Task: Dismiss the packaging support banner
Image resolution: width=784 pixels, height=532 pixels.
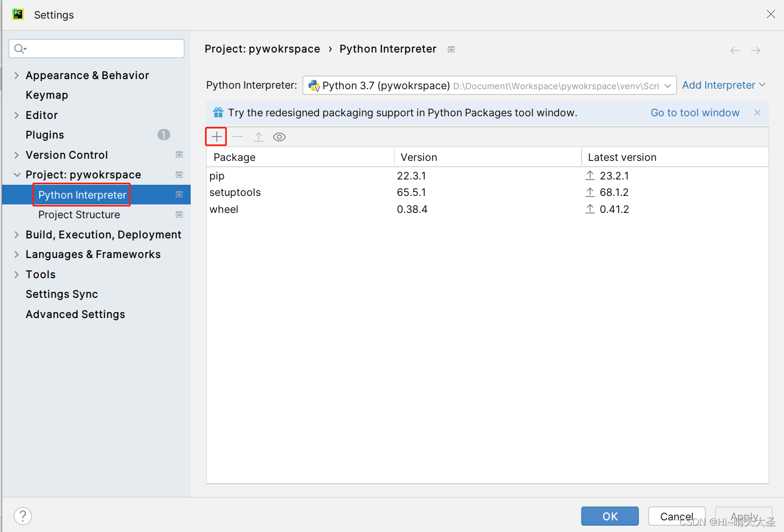Action: coord(757,113)
